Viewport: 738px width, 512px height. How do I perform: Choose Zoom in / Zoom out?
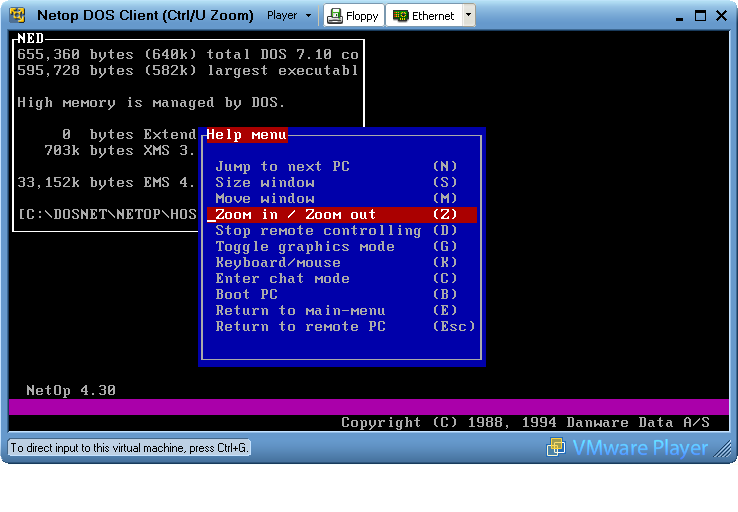coord(342,215)
